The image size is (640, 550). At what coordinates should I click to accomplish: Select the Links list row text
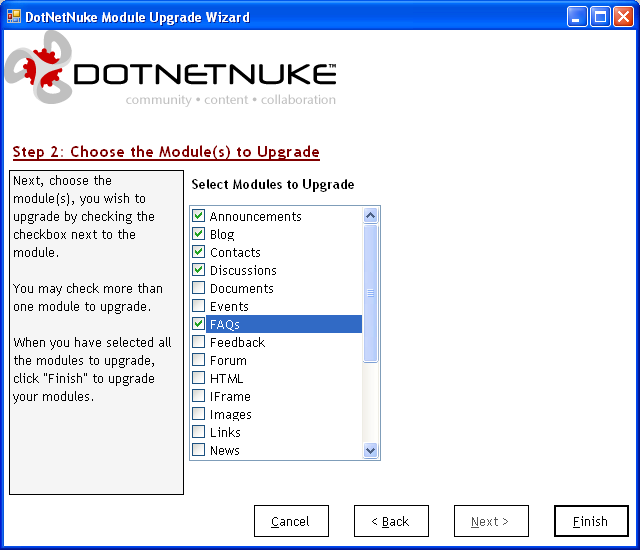click(x=225, y=432)
